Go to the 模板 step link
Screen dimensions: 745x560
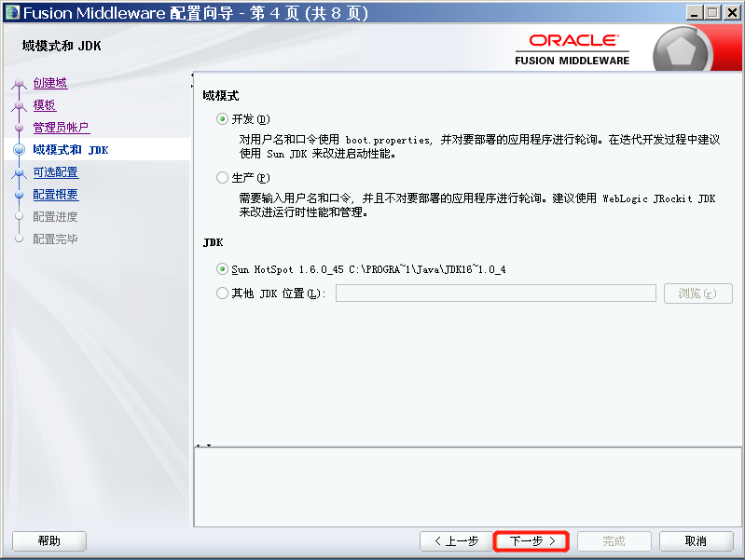tap(45, 105)
